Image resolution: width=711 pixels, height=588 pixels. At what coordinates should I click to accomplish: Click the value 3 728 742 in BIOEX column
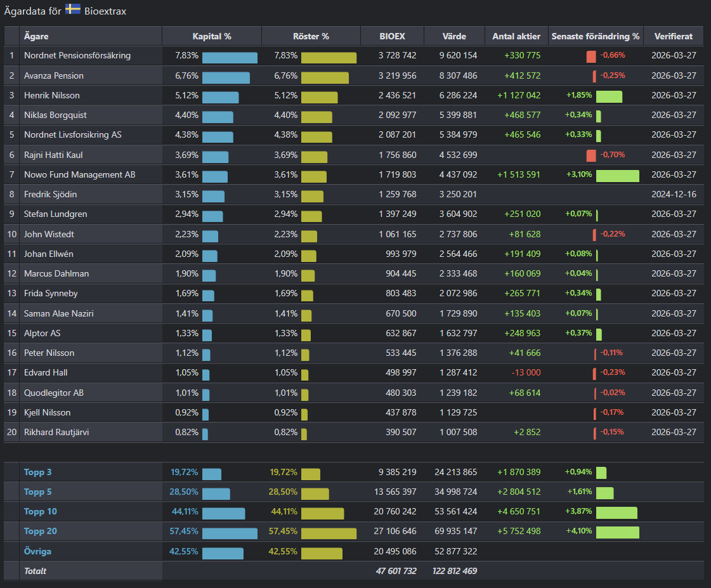click(x=397, y=55)
